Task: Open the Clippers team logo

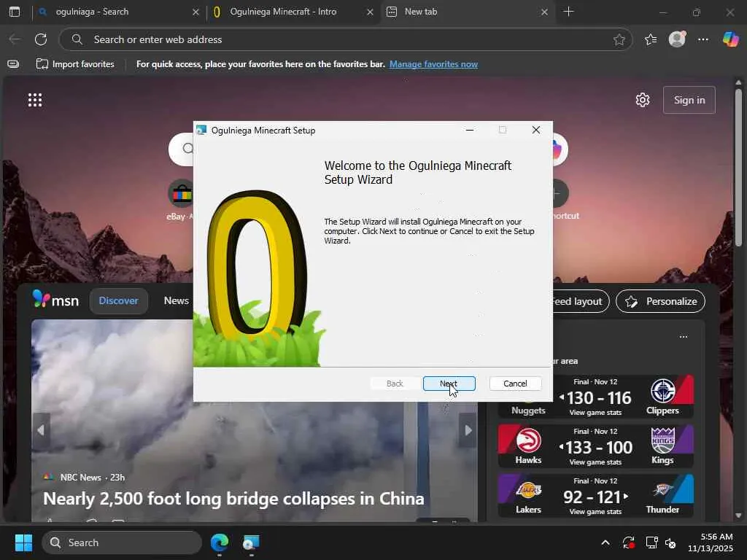Action: [x=662, y=391]
